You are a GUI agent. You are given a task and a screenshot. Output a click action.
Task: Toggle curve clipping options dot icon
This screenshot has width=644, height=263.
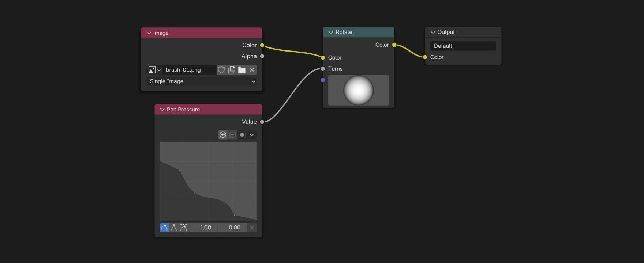tap(242, 135)
